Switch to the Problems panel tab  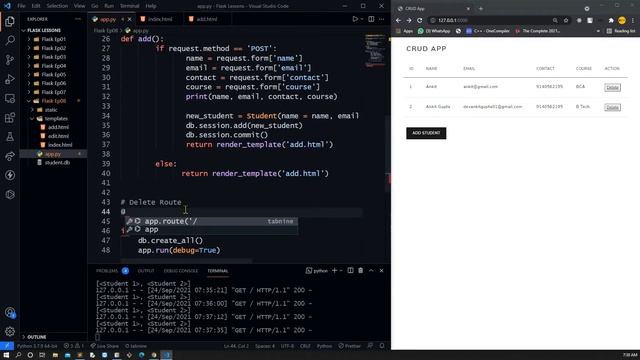(x=107, y=271)
